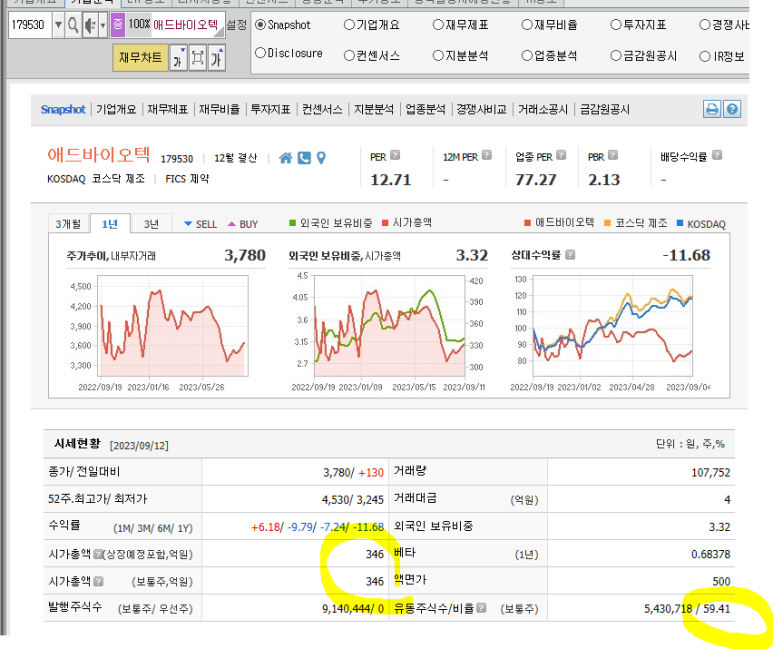Click the help icon next to 배당수익률
Screen dimensions: 773x649
pyautogui.click(x=717, y=155)
